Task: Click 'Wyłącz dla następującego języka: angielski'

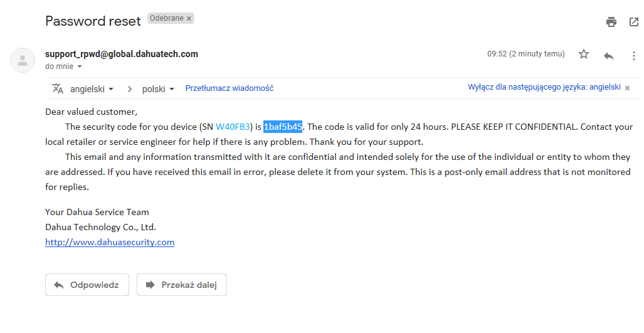Action: [x=544, y=87]
